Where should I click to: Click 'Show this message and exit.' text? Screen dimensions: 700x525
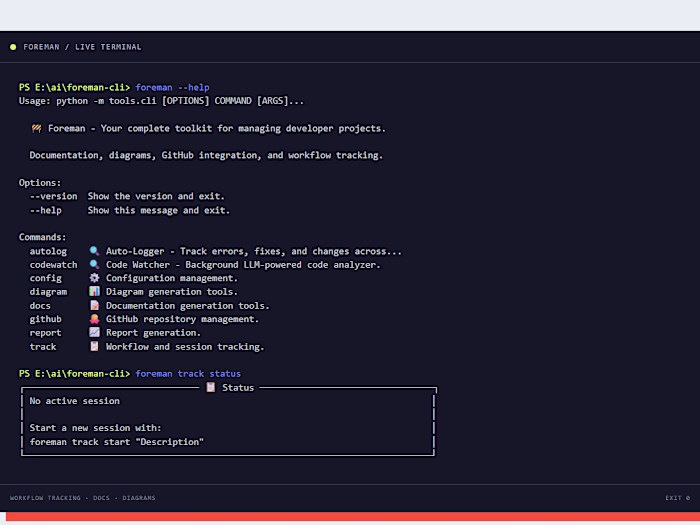point(159,210)
